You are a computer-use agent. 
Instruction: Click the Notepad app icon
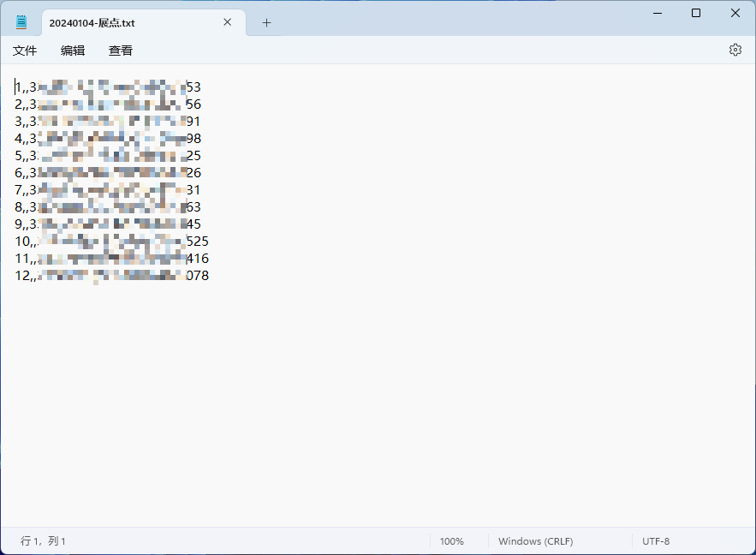point(21,22)
